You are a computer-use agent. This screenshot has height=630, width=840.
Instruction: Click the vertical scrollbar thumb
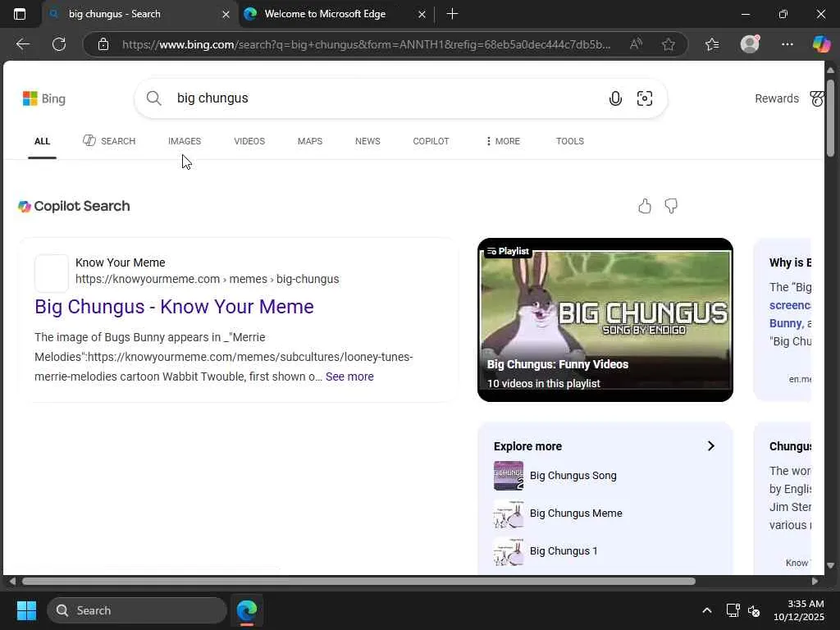pyautogui.click(x=830, y=118)
